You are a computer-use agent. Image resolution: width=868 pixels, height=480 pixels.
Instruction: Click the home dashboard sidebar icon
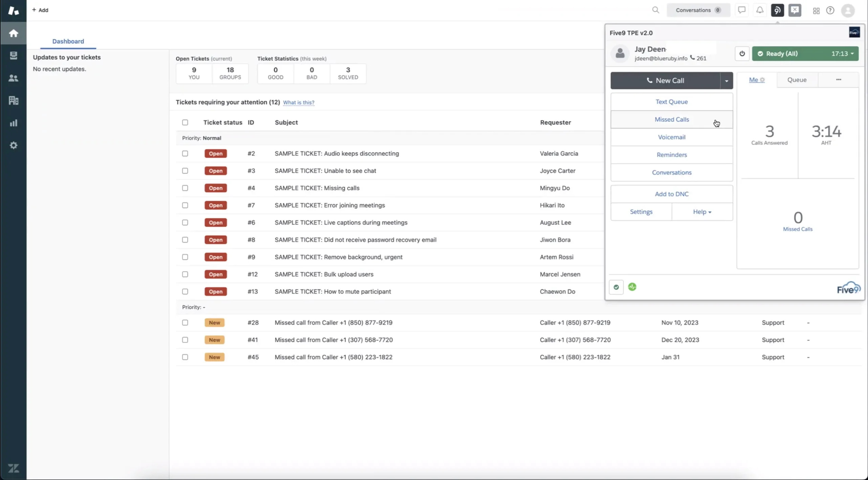[14, 33]
